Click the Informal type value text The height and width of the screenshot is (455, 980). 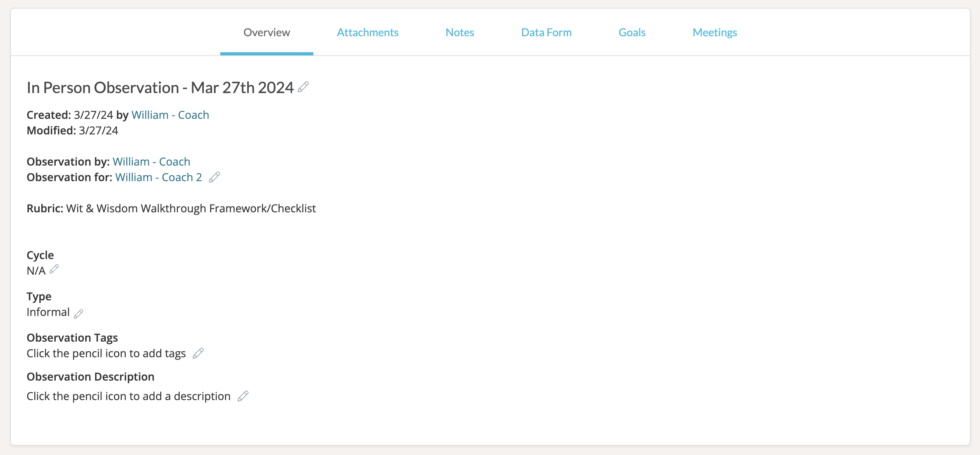tap(48, 312)
